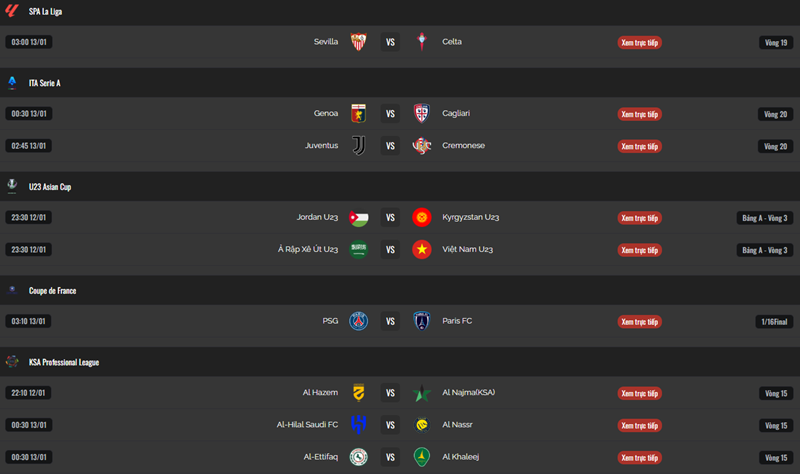This screenshot has height=474, width=800.
Task: Click the Juventus club logo
Action: (358, 146)
